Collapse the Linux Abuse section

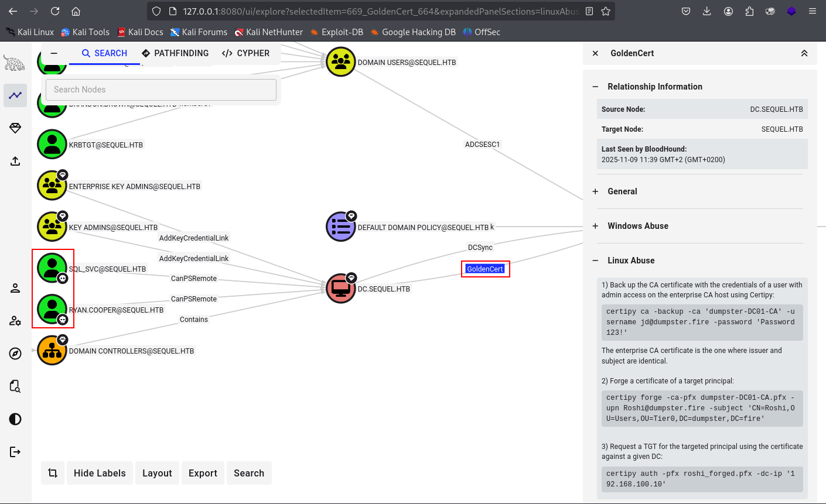tap(595, 260)
